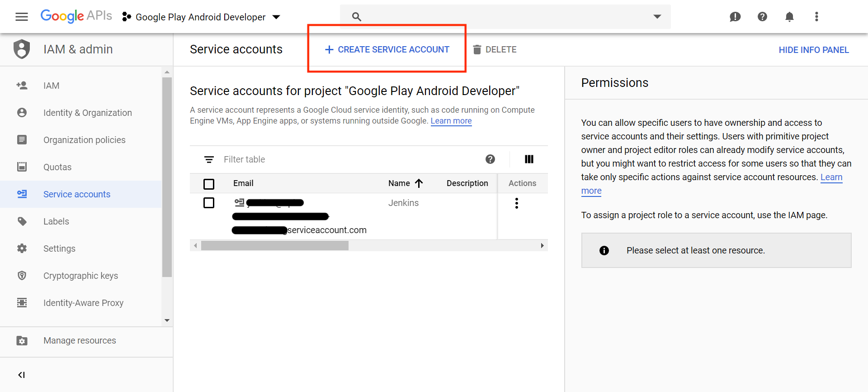Click the service account icon beside the email
This screenshot has width=868, height=392.
pyautogui.click(x=239, y=202)
